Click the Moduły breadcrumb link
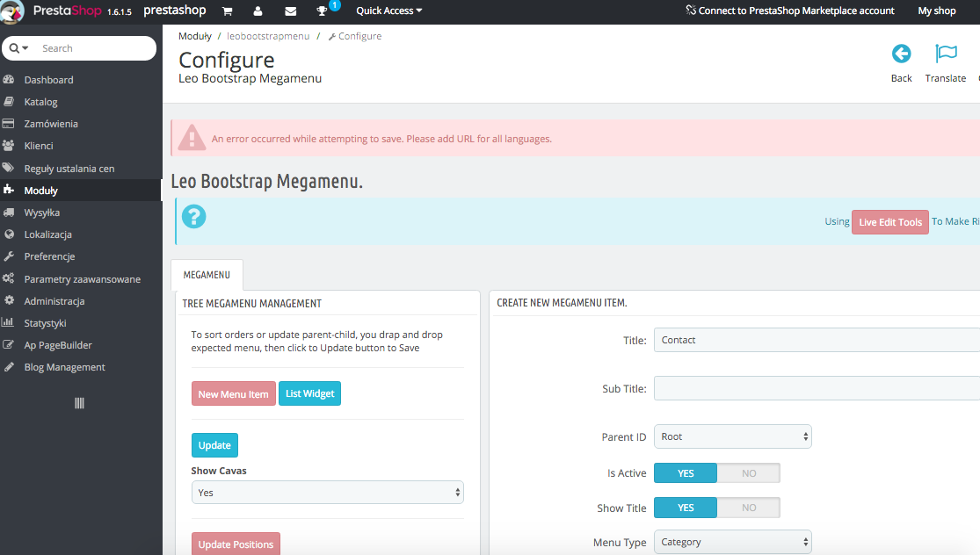The width and height of the screenshot is (980, 555). (x=195, y=36)
